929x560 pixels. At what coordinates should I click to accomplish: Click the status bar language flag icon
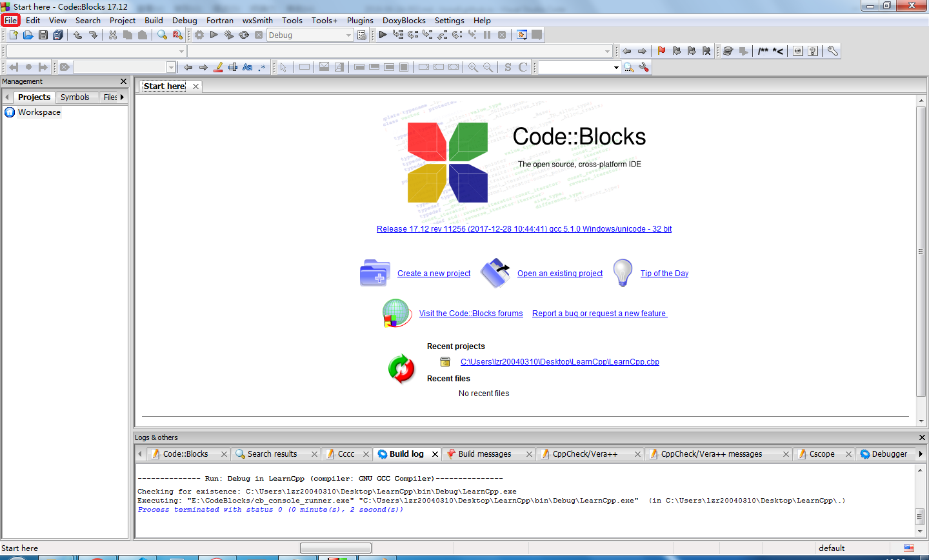coord(909,548)
